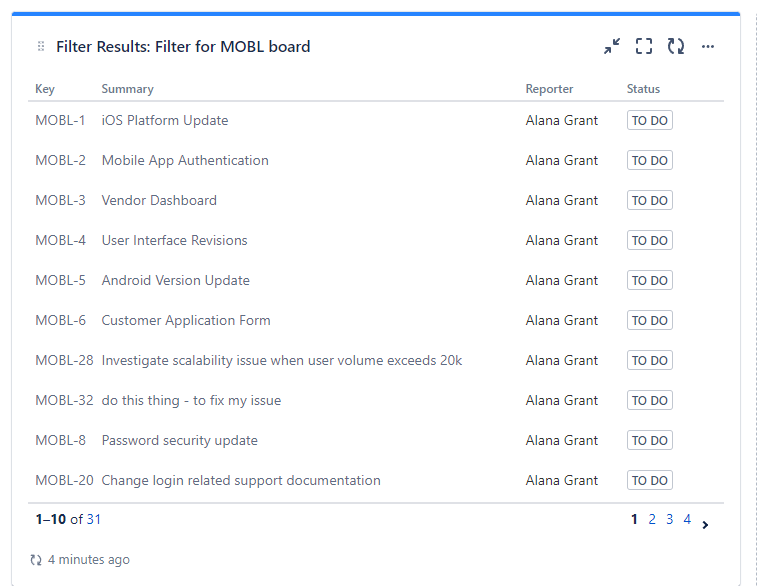Click the Status column header
Viewport: 757px width, 586px height.
(x=643, y=89)
